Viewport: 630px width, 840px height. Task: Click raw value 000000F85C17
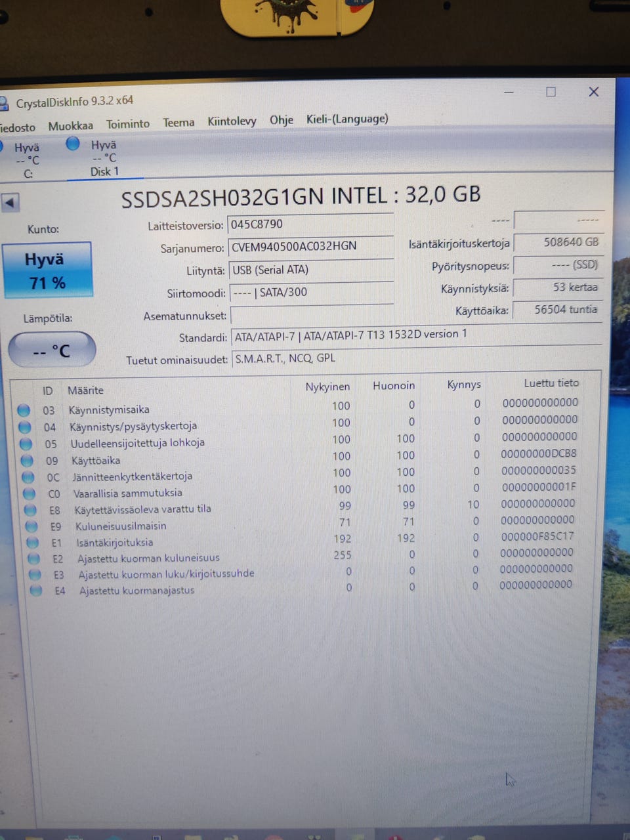pyautogui.click(x=537, y=536)
